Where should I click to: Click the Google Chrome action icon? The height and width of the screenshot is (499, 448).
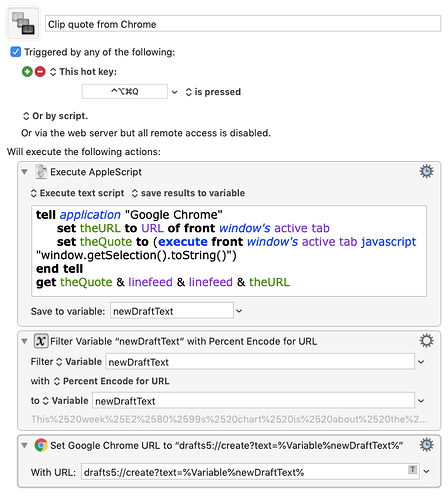point(41,445)
